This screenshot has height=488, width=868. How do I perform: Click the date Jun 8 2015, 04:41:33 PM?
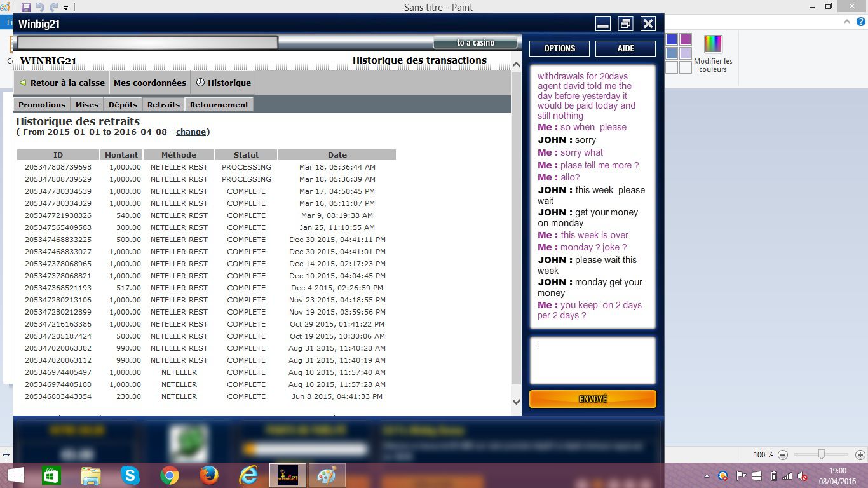click(337, 396)
